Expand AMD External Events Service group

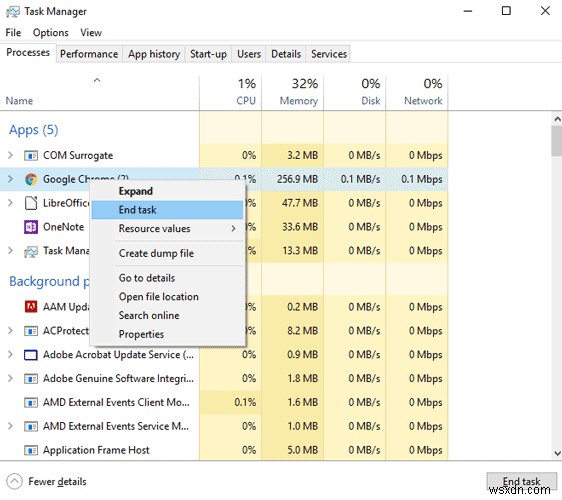10,426
